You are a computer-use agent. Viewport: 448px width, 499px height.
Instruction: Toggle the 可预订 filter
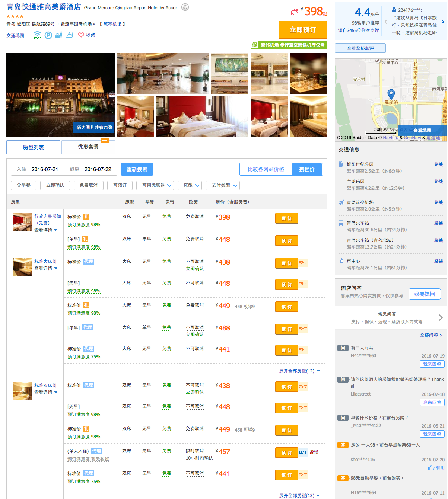click(120, 185)
